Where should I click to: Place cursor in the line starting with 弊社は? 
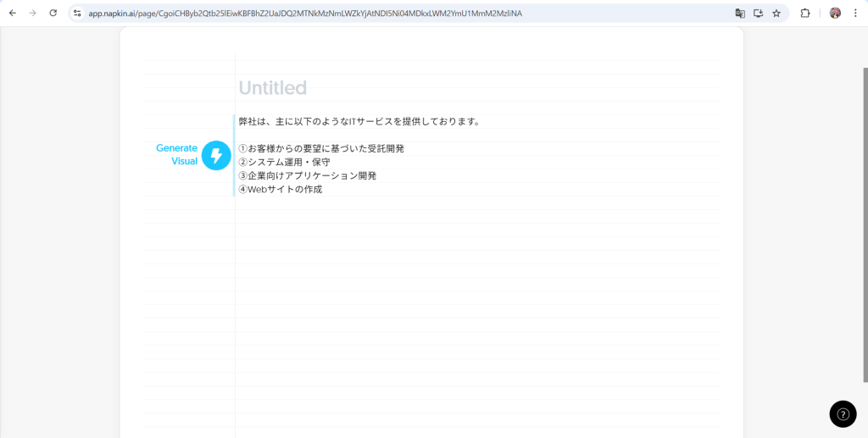coord(359,121)
